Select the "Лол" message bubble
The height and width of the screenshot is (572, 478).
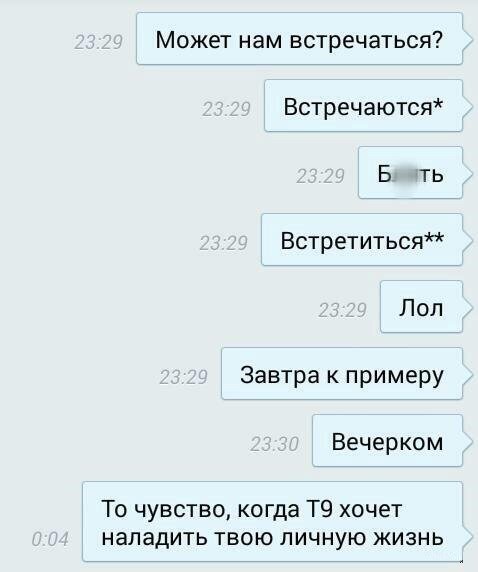pos(421,307)
